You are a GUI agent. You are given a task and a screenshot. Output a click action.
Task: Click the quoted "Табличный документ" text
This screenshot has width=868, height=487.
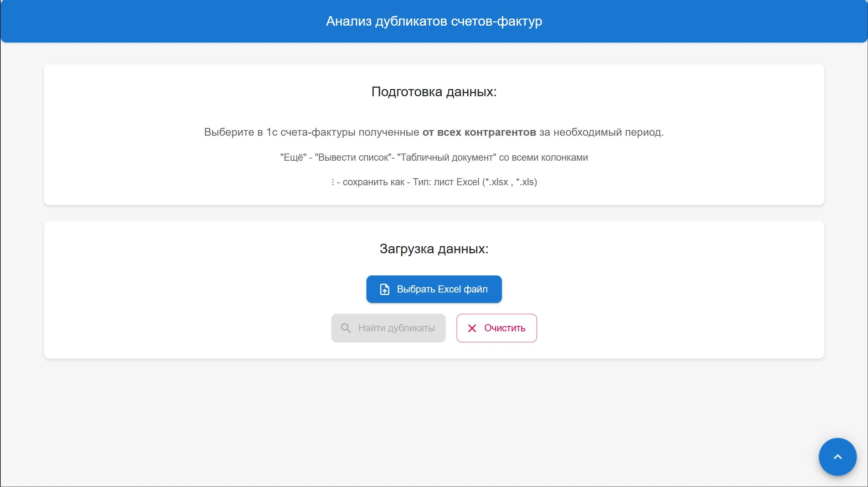point(446,157)
